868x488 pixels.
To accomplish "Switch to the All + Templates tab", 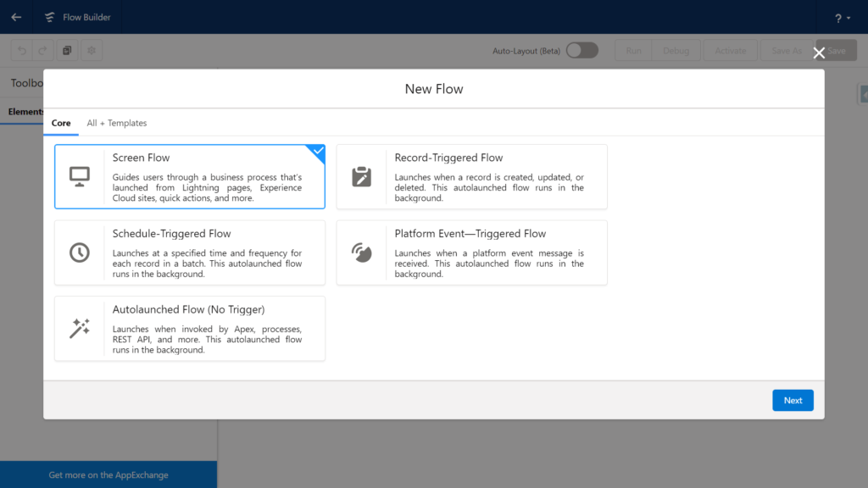I will click(117, 123).
